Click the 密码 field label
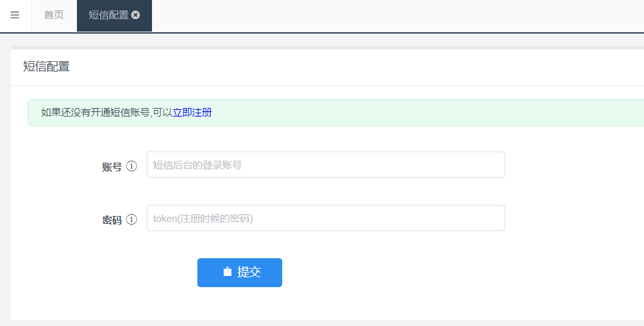The image size is (644, 326). (112, 220)
